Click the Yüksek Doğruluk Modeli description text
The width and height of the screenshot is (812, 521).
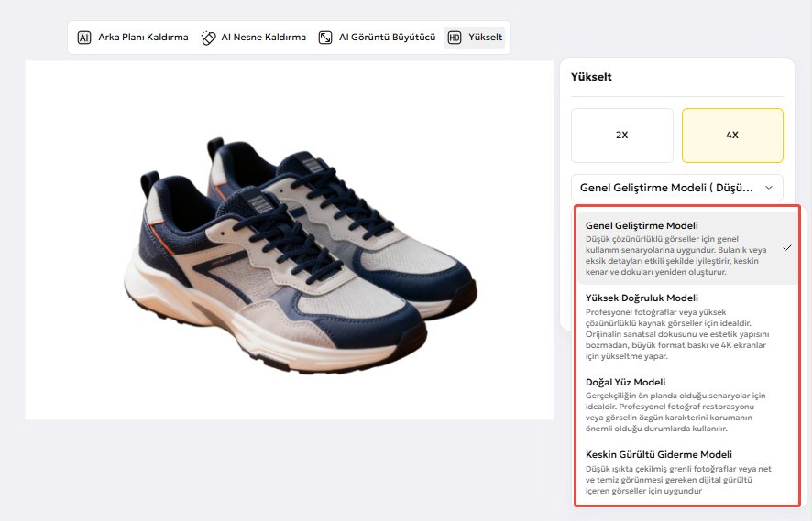tap(677, 333)
